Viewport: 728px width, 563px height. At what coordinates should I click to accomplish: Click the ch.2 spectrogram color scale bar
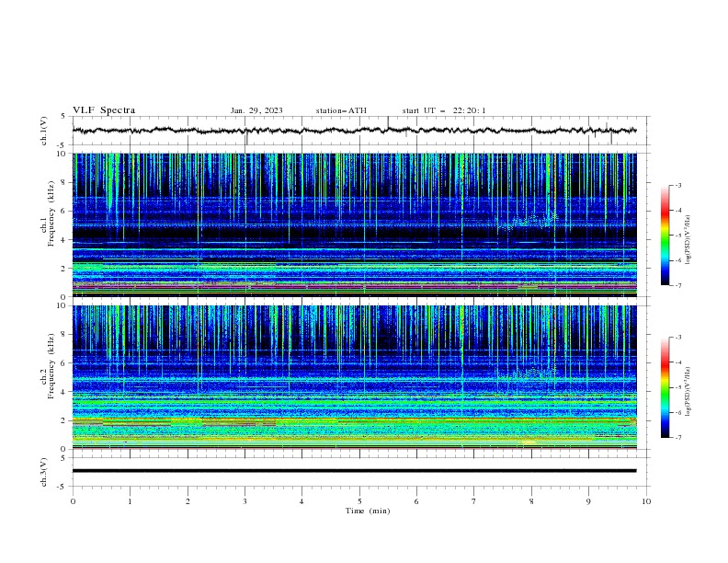click(x=665, y=387)
